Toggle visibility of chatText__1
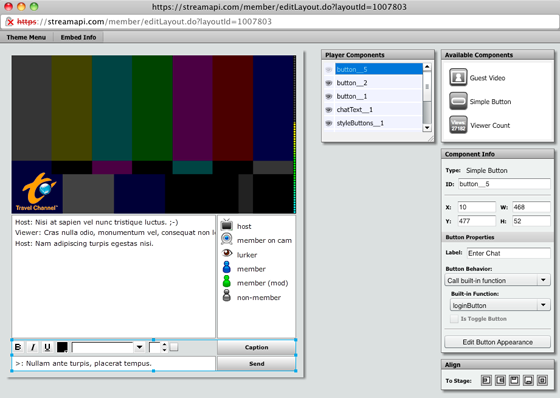The width and height of the screenshot is (560, 398). (329, 110)
